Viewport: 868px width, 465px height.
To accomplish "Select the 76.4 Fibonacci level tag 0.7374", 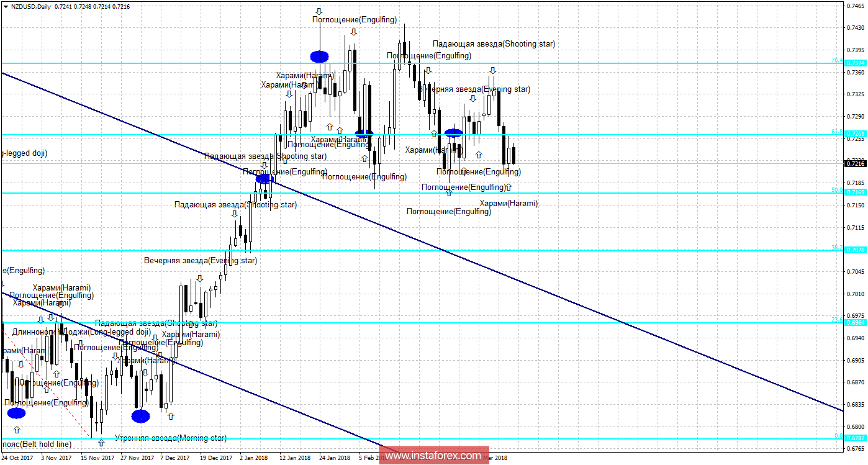I will (x=856, y=63).
